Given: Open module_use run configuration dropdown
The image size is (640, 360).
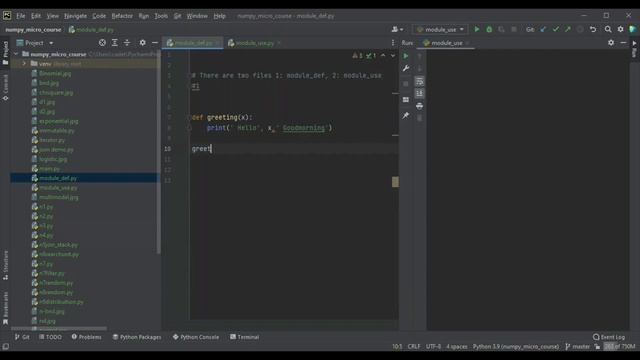Looking at the screenshot, I should coord(440,29).
